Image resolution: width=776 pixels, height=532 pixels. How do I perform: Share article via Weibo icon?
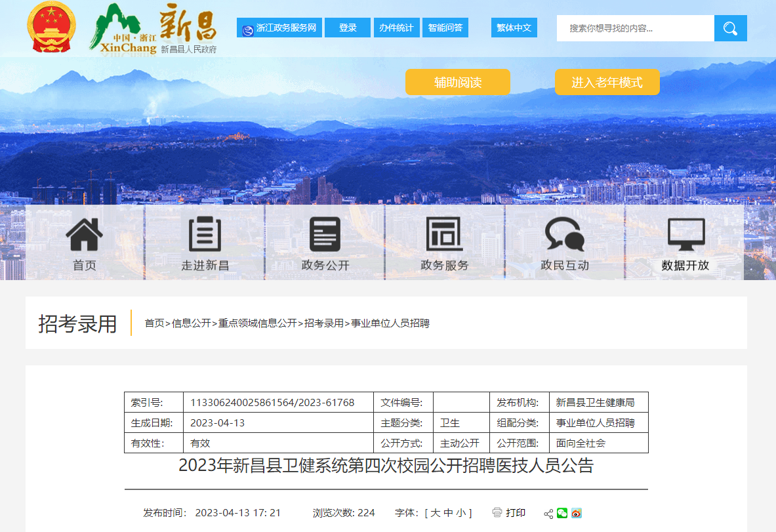click(577, 513)
